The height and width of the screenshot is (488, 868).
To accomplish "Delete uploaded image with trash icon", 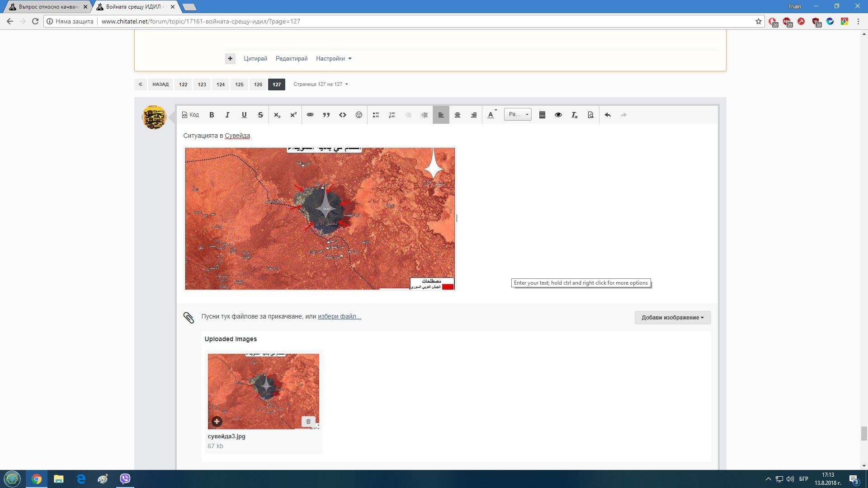I will pyautogui.click(x=308, y=421).
